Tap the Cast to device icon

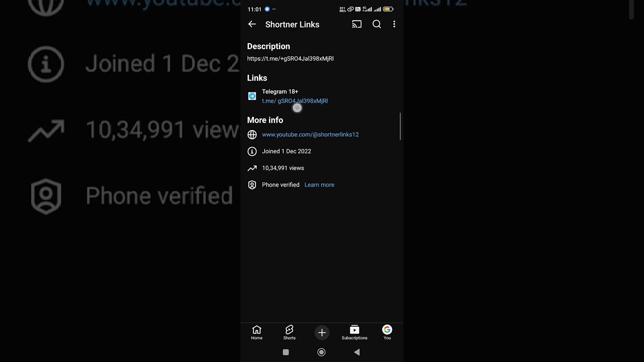point(357,24)
